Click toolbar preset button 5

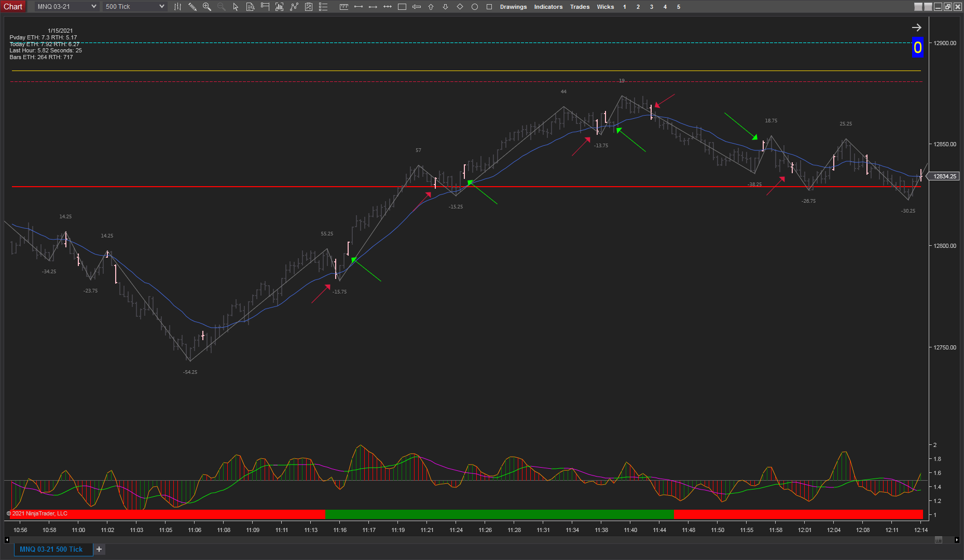[x=679, y=7]
